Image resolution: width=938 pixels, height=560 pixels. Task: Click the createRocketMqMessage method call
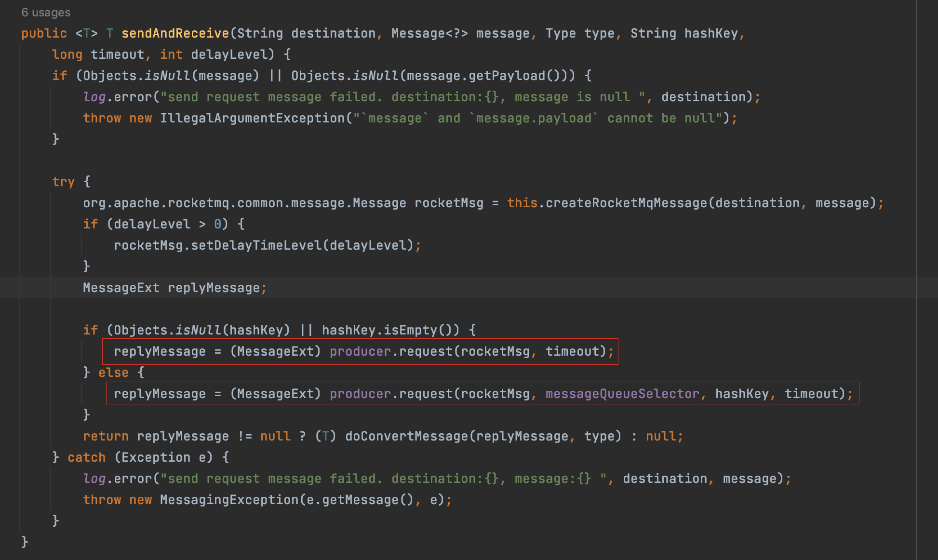click(x=626, y=203)
